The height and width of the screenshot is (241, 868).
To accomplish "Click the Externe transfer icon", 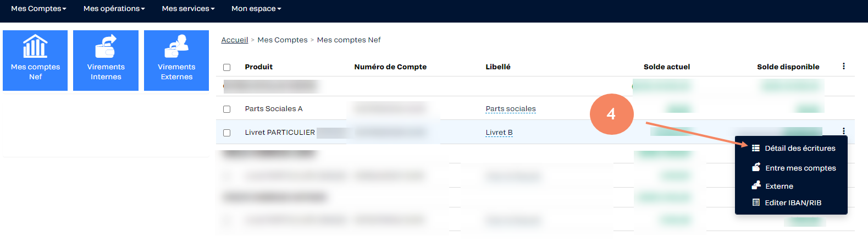I will click(756, 185).
